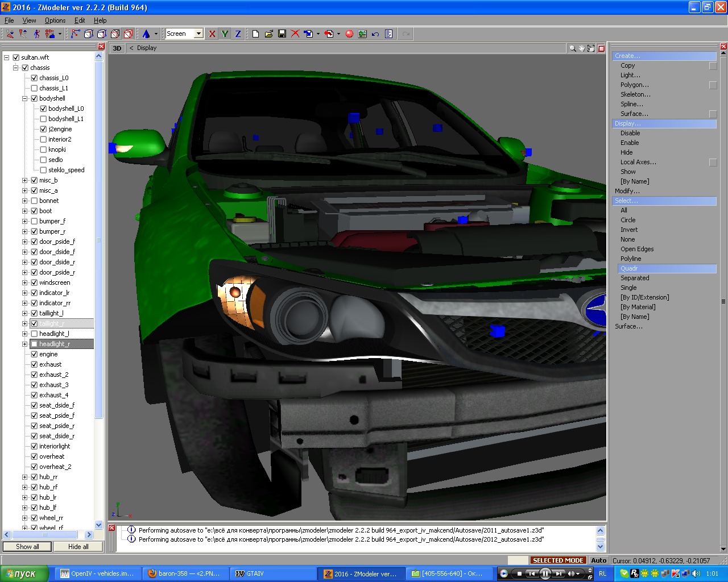Click the tree panel horizontal scrollbar
This screenshot has width=728, height=582.
[45, 534]
